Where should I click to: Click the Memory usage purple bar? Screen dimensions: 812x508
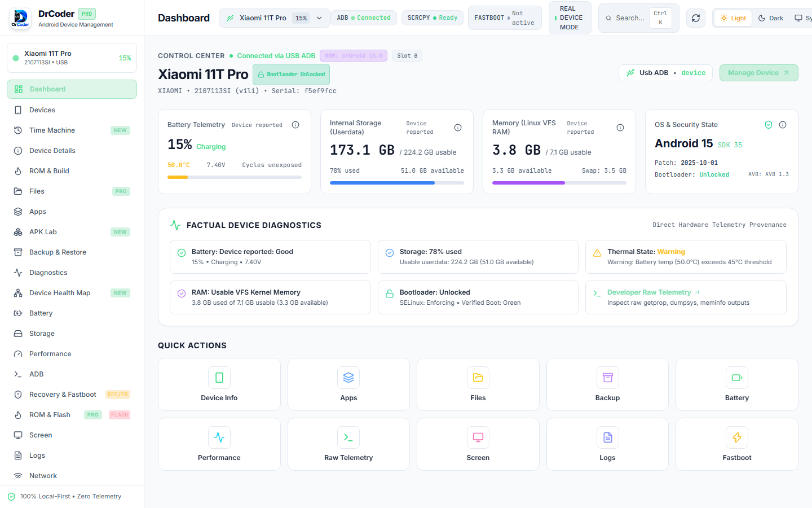(x=559, y=183)
